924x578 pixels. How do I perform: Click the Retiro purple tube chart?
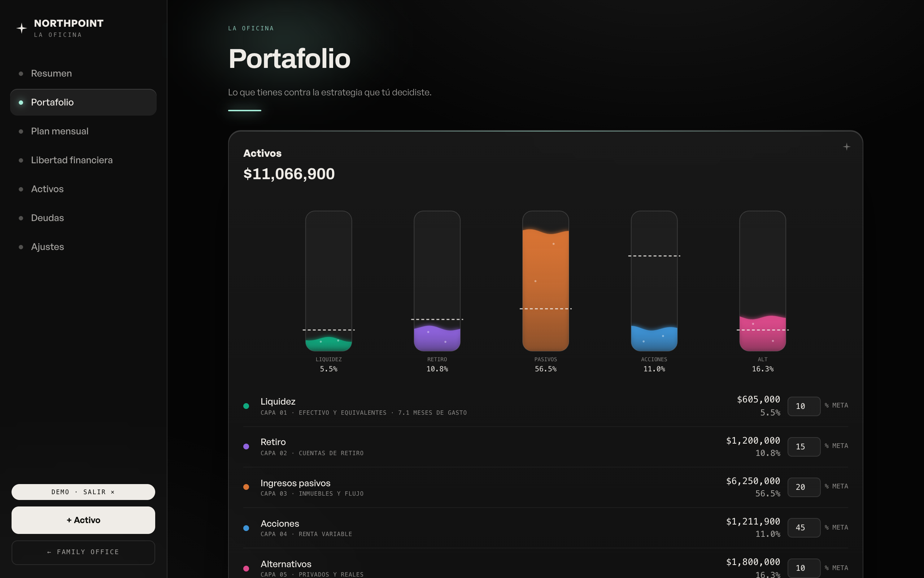437,281
